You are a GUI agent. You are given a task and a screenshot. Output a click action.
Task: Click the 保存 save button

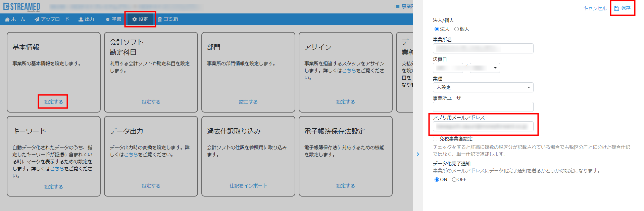pos(623,8)
